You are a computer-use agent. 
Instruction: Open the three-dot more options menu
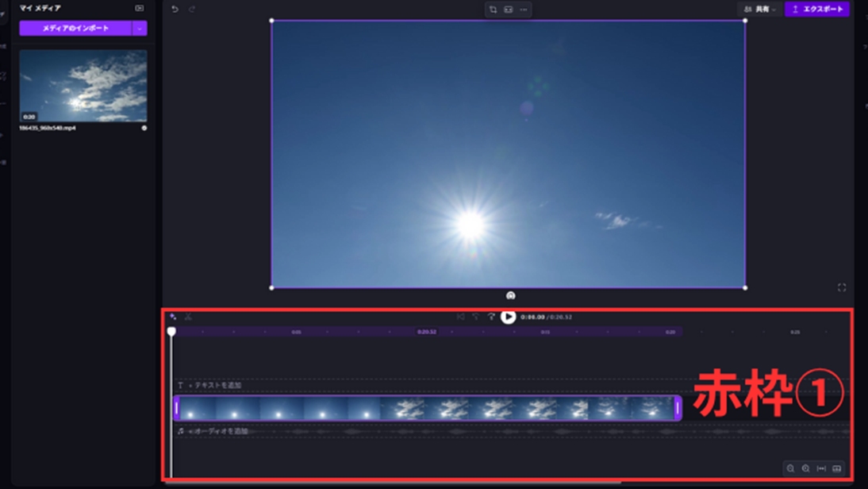tap(524, 10)
